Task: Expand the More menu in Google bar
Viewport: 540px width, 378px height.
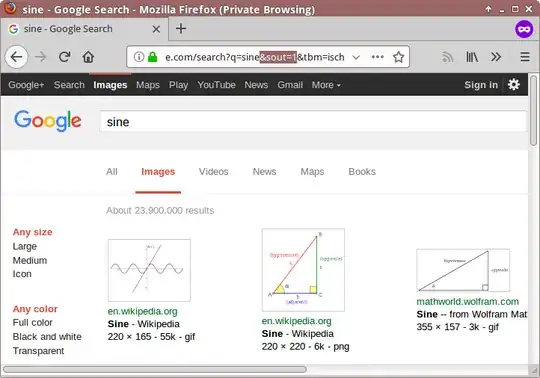Action: [x=326, y=85]
